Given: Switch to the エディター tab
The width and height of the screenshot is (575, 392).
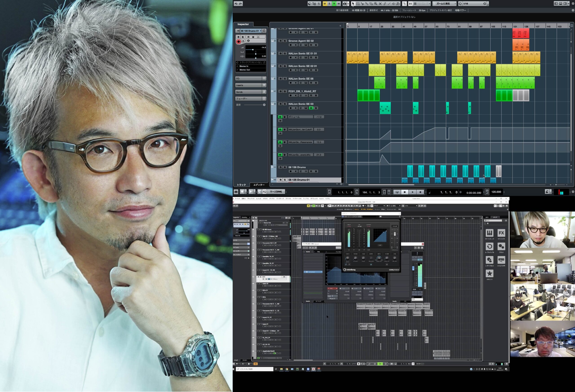Looking at the screenshot, I should tap(259, 185).
